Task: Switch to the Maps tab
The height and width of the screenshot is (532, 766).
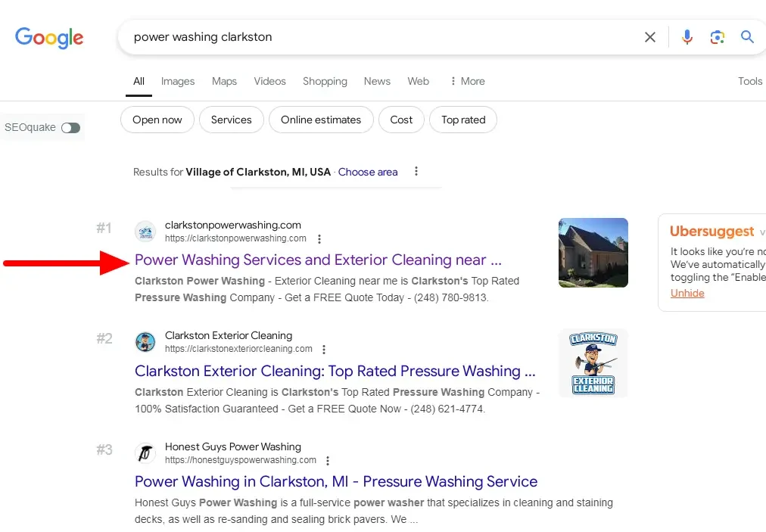Action: click(x=224, y=82)
